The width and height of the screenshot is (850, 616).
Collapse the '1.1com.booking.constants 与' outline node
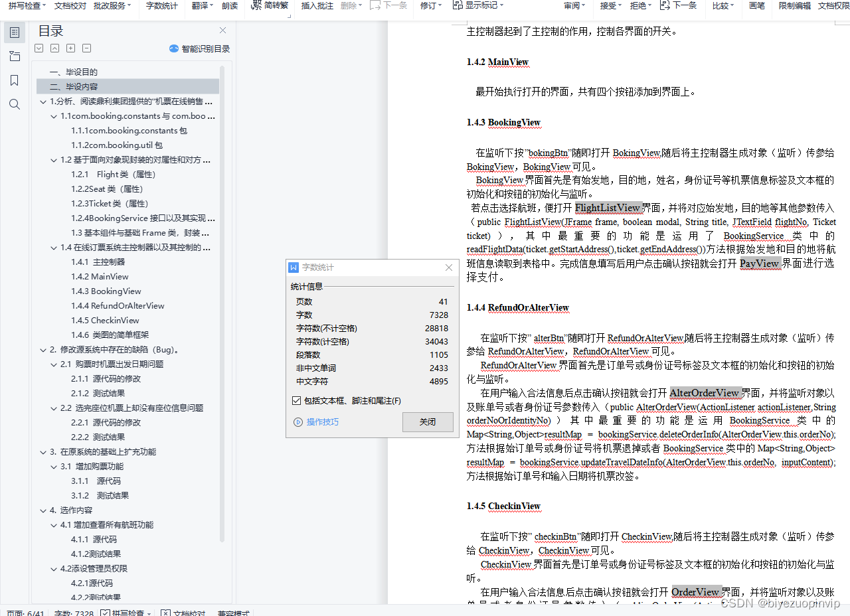tap(54, 116)
